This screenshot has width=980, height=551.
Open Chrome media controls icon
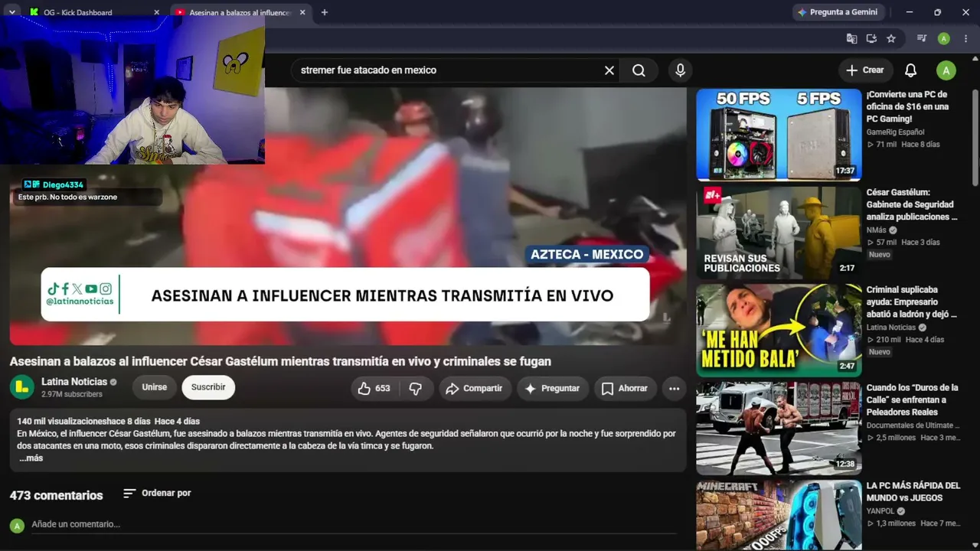tap(922, 38)
